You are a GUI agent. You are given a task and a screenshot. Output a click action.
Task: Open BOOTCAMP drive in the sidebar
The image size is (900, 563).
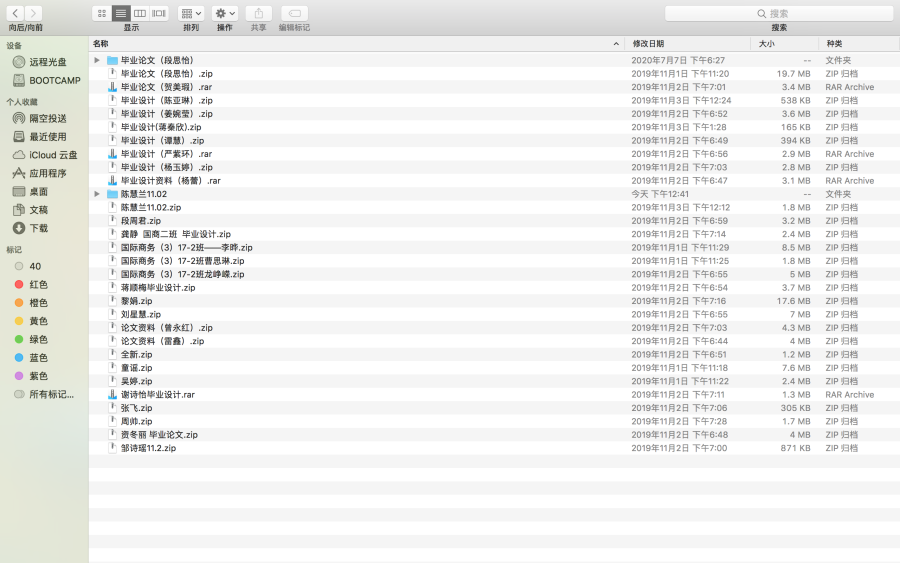click(47, 80)
